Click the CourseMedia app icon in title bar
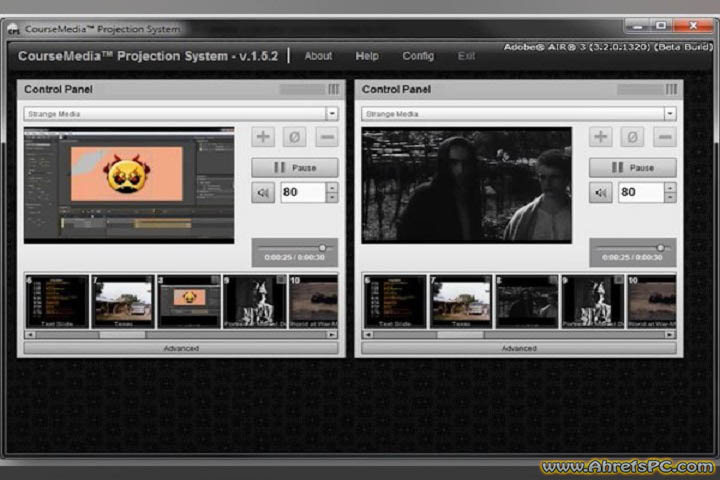This screenshot has height=480, width=720. [x=13, y=29]
